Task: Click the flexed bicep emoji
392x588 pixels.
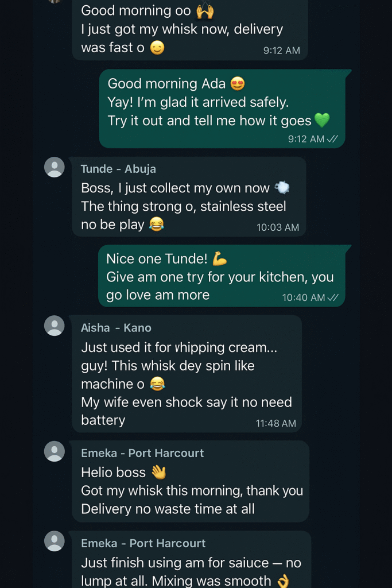Action: 220,259
